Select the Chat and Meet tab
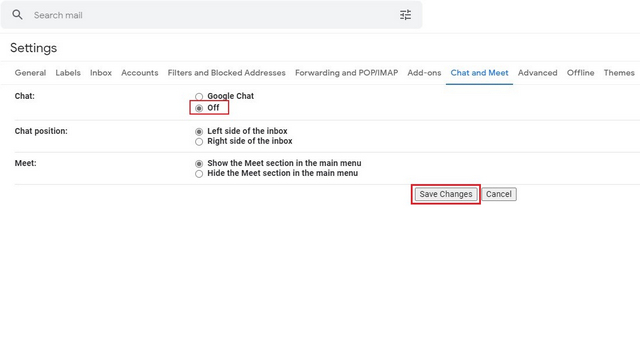This screenshot has width=640, height=360. click(479, 73)
